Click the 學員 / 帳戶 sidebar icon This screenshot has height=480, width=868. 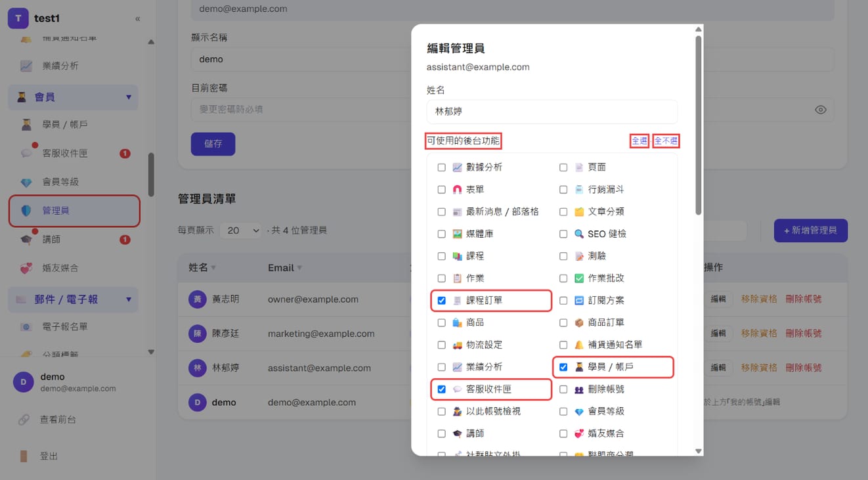26,124
